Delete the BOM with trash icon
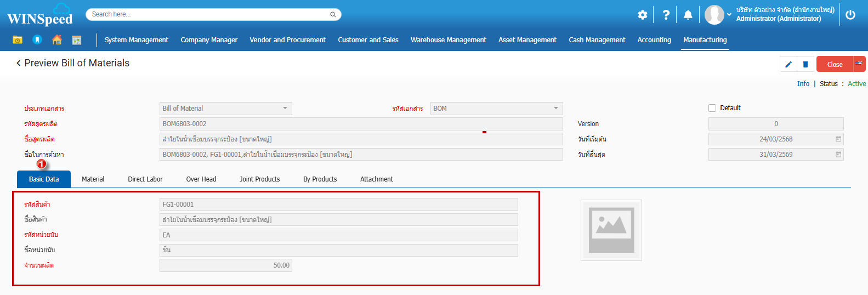The height and width of the screenshot is (295, 868). tap(805, 64)
